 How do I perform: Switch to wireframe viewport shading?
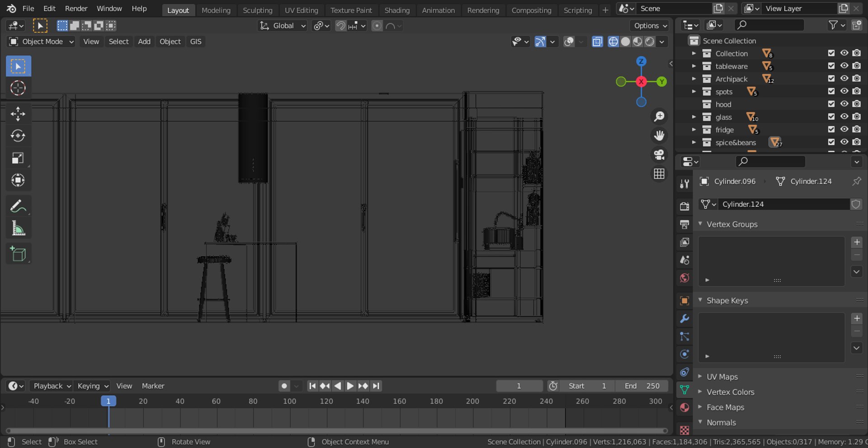[613, 42]
